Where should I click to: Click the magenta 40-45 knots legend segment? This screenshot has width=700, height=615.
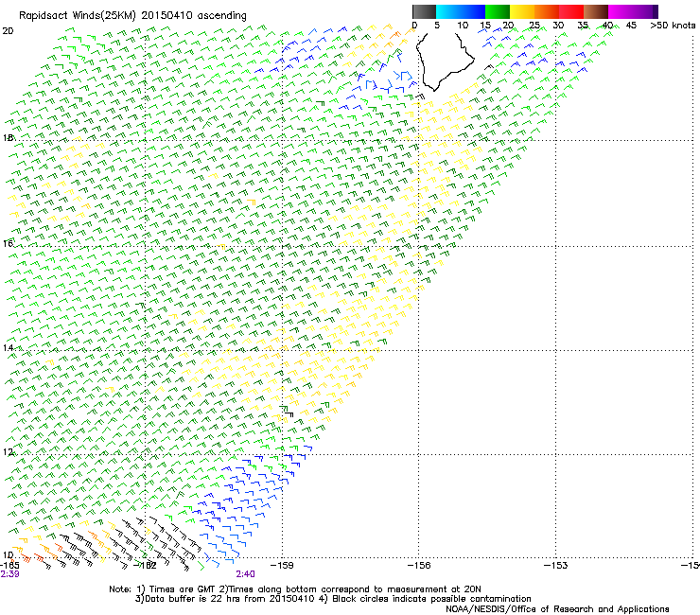click(621, 11)
